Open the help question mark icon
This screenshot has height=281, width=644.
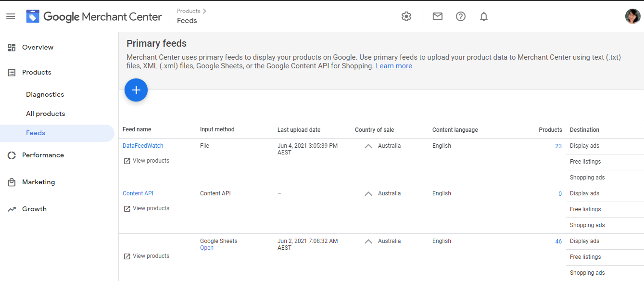(461, 16)
